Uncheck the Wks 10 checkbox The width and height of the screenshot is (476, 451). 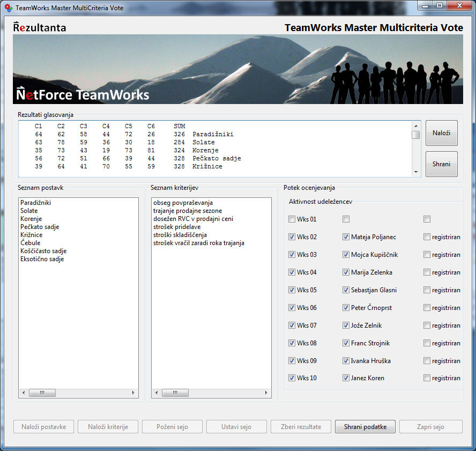coord(292,378)
